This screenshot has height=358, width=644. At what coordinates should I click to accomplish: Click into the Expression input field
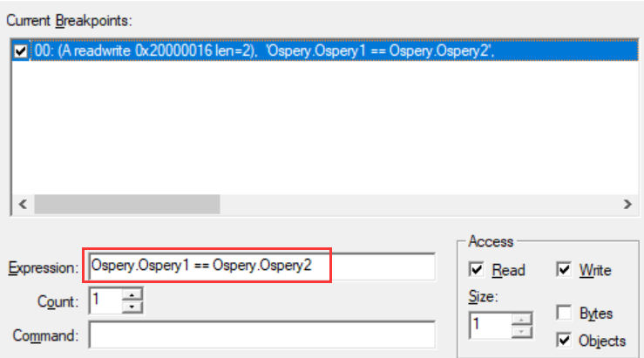pyautogui.click(x=261, y=266)
